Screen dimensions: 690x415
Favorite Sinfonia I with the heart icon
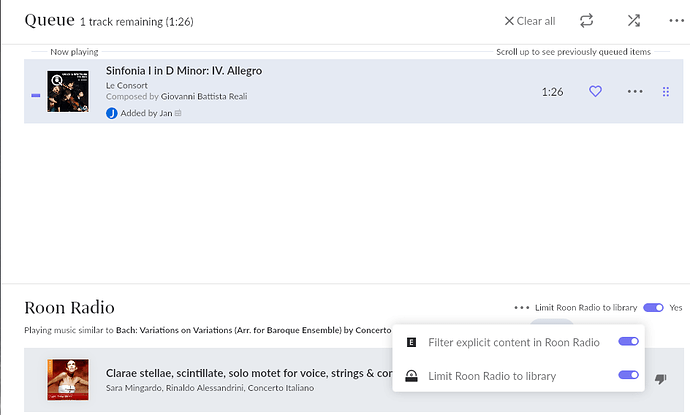click(595, 91)
